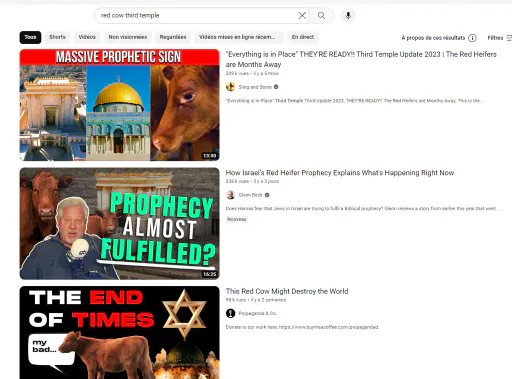This screenshot has width=512, height=379.
Task: Open Sling and Stone channel avatar
Action: click(230, 87)
